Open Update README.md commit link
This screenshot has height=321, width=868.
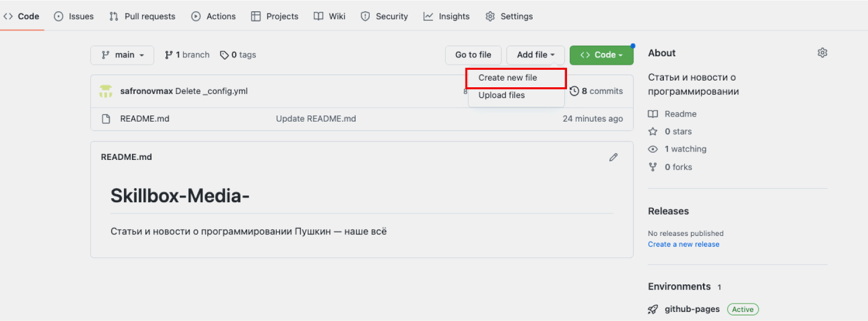pyautogui.click(x=316, y=119)
